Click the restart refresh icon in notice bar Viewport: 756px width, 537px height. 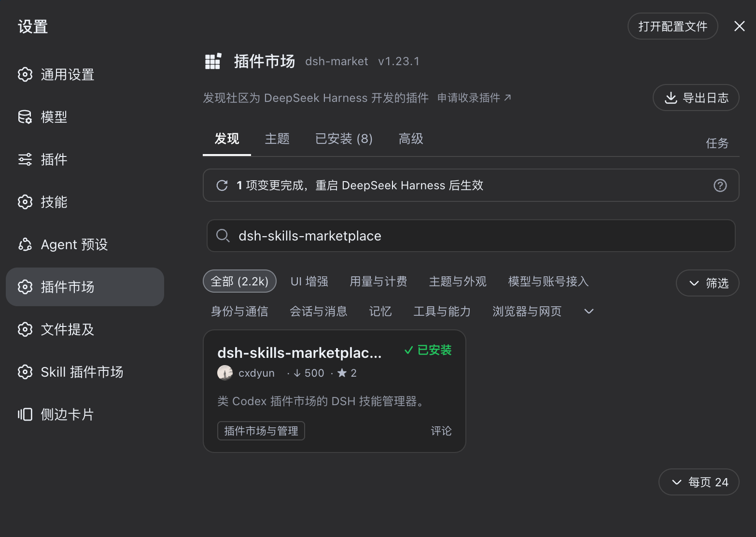tap(222, 185)
